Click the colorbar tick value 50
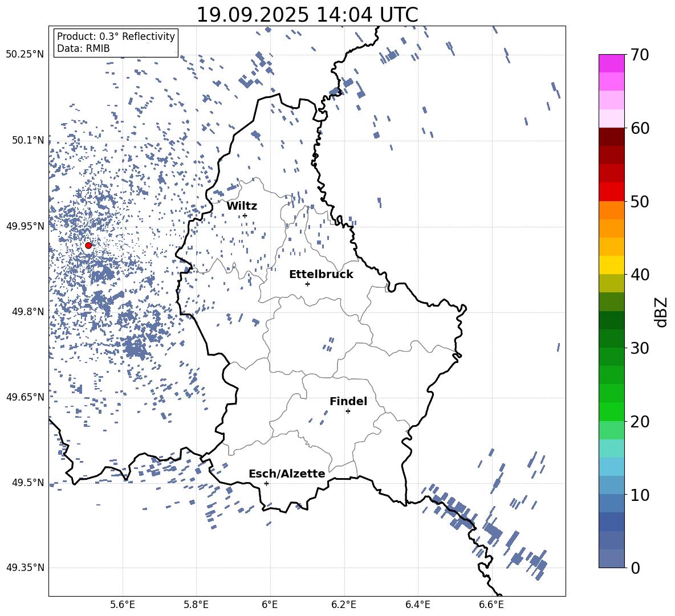The width and height of the screenshot is (675, 616). [640, 201]
